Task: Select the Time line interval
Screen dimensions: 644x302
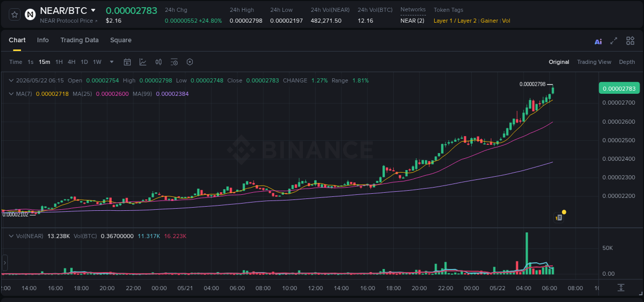Action: [x=15, y=62]
